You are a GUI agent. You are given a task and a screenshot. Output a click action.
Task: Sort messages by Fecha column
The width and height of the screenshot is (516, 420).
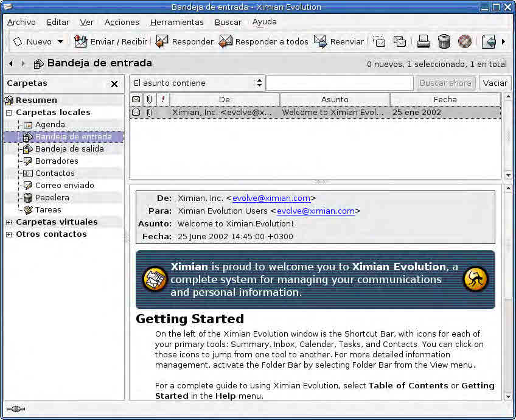click(x=445, y=99)
